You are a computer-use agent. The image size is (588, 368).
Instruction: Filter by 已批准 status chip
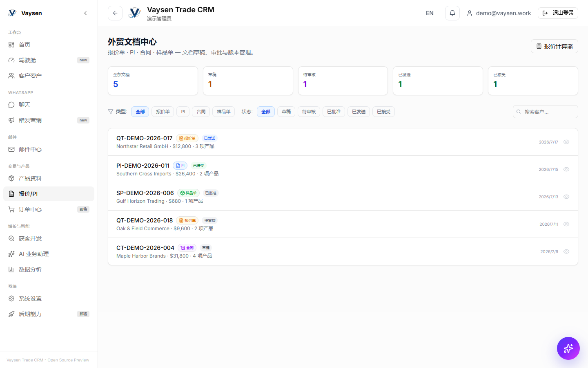click(334, 112)
